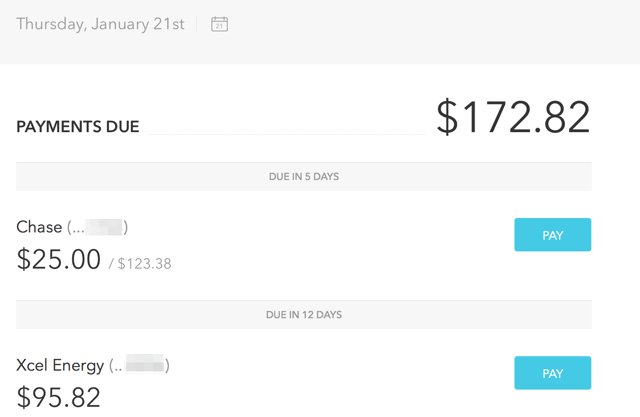Click the $25.00 Chase minimum payment
The image size is (640, 417).
click(59, 260)
